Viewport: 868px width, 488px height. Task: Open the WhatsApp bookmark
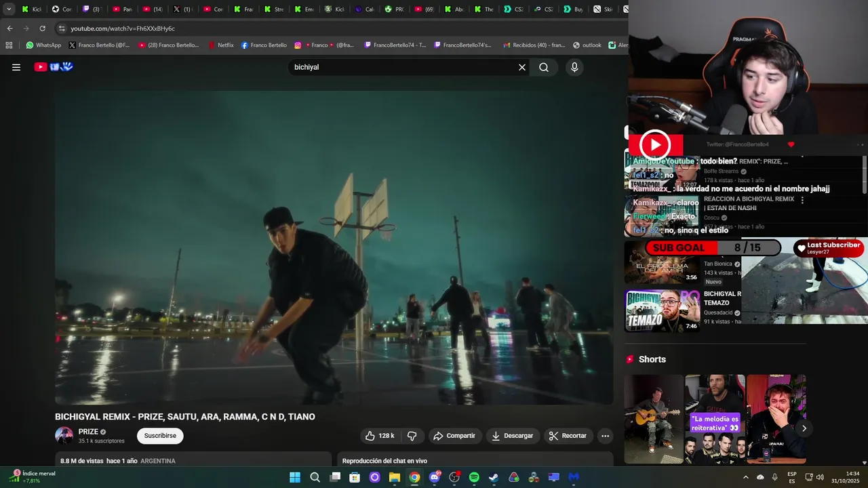click(43, 45)
